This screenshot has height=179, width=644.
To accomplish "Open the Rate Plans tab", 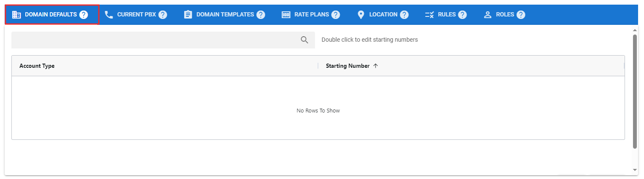I will tap(311, 15).
